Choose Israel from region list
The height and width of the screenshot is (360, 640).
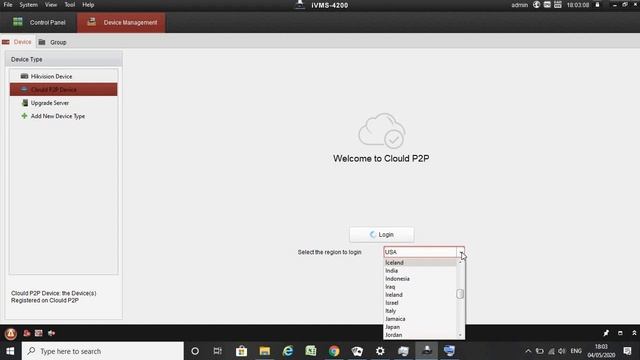[420, 303]
